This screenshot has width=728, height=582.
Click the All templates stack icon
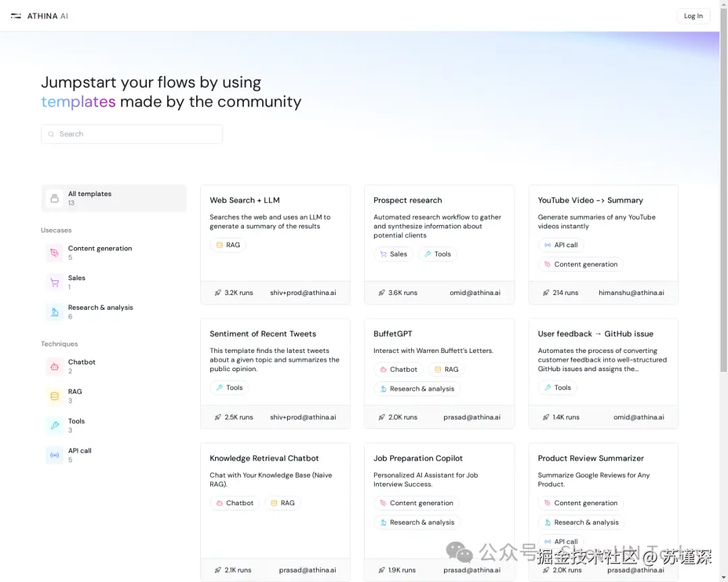point(55,198)
